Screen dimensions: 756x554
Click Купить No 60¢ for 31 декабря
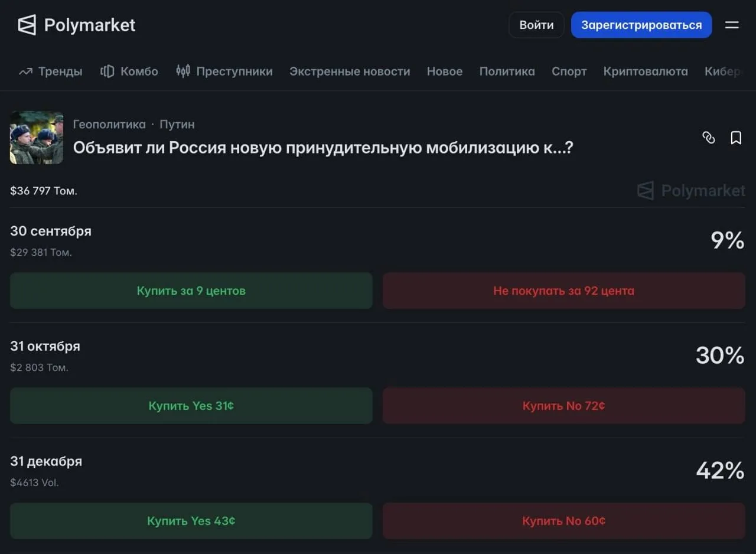pos(564,521)
